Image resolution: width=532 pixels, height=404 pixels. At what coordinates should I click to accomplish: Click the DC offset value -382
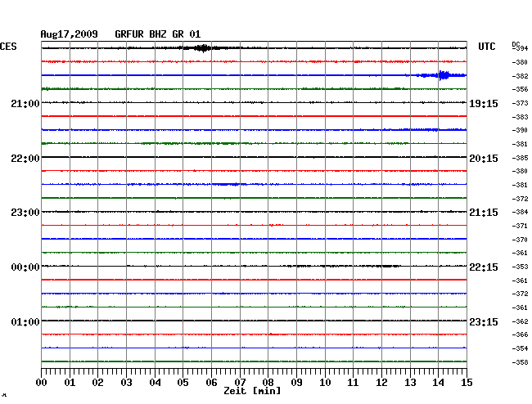(x=520, y=76)
